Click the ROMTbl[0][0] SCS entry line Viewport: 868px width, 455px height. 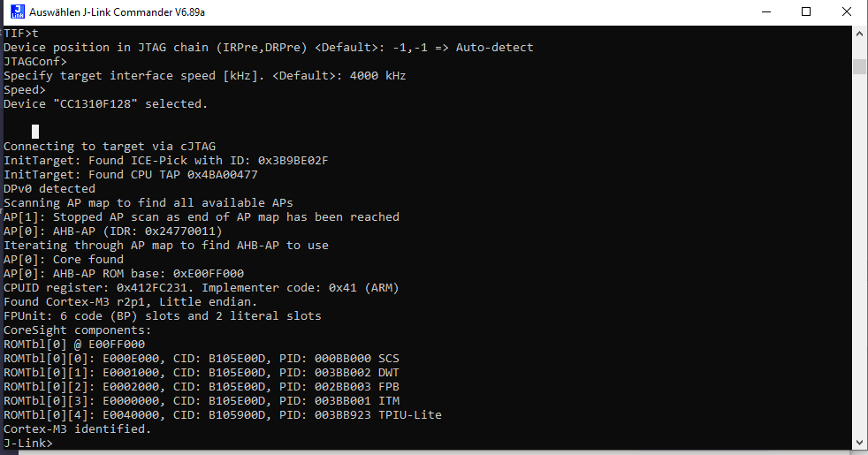(202, 359)
